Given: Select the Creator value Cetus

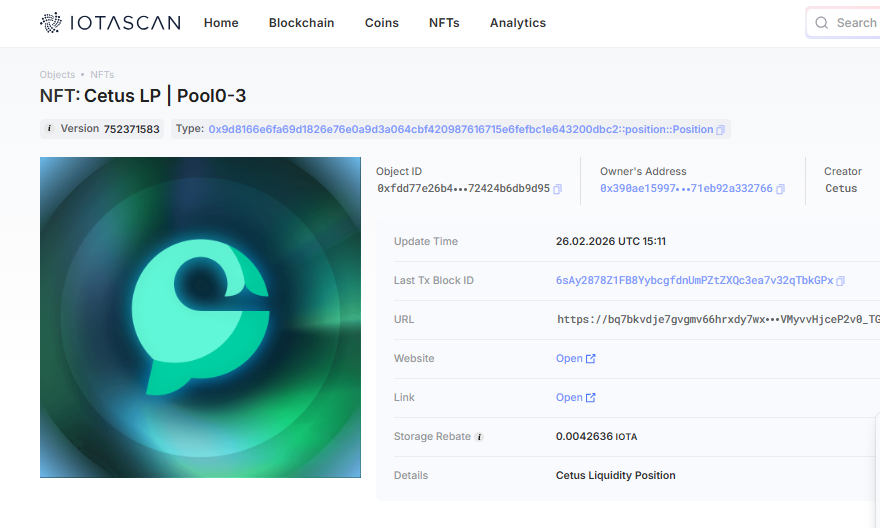Looking at the screenshot, I should 841,189.
